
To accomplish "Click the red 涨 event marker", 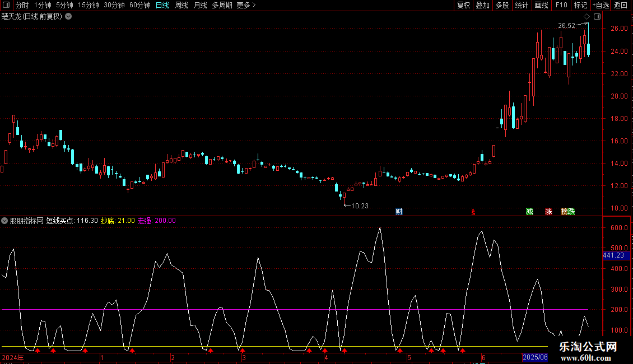I will point(548,212).
